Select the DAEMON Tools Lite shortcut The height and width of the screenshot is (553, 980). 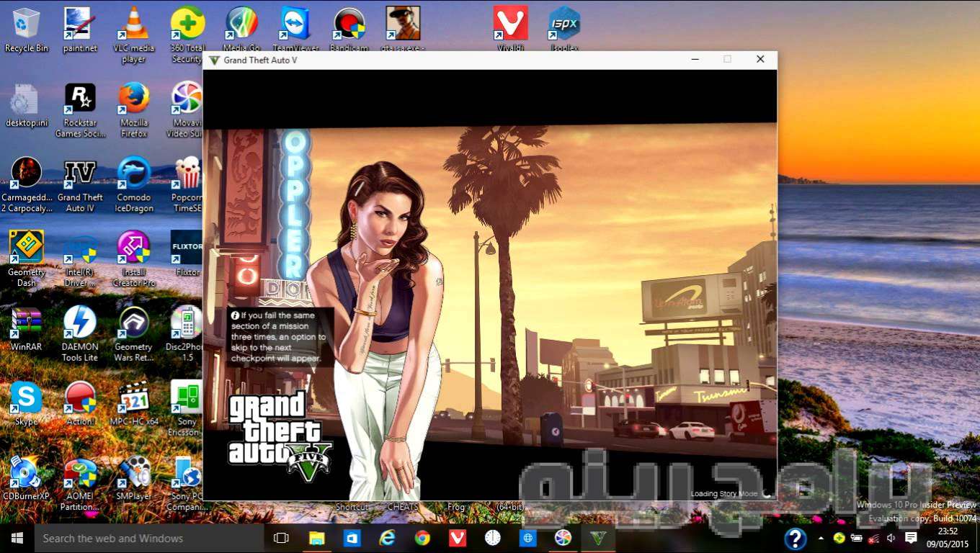(x=80, y=333)
